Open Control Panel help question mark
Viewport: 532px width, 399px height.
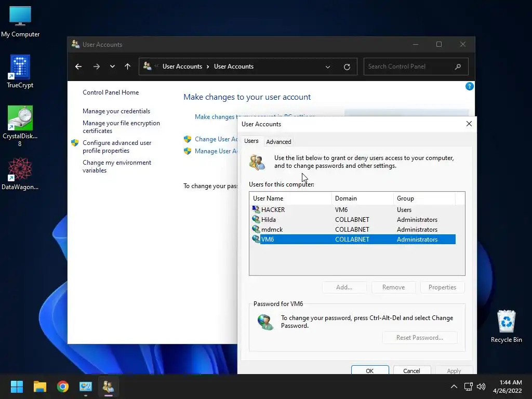[469, 87]
